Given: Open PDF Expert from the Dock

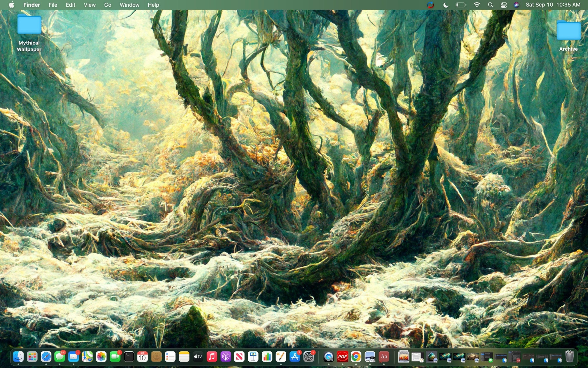Looking at the screenshot, I should point(342,357).
